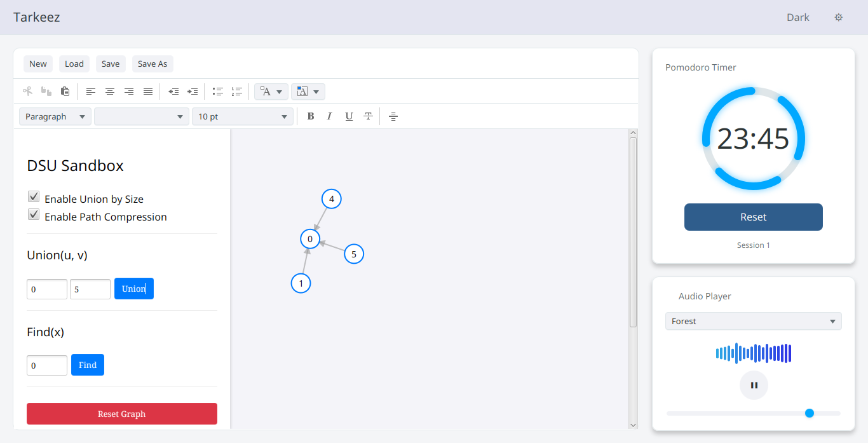Click the blue Find button
The image size is (868, 443).
pos(88,365)
